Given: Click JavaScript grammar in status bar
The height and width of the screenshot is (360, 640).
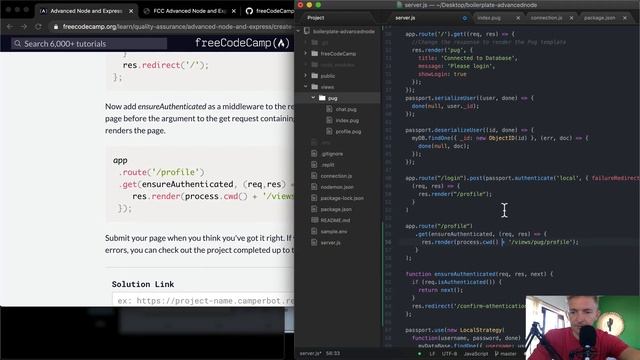Looking at the screenshot, I should click(x=476, y=354).
